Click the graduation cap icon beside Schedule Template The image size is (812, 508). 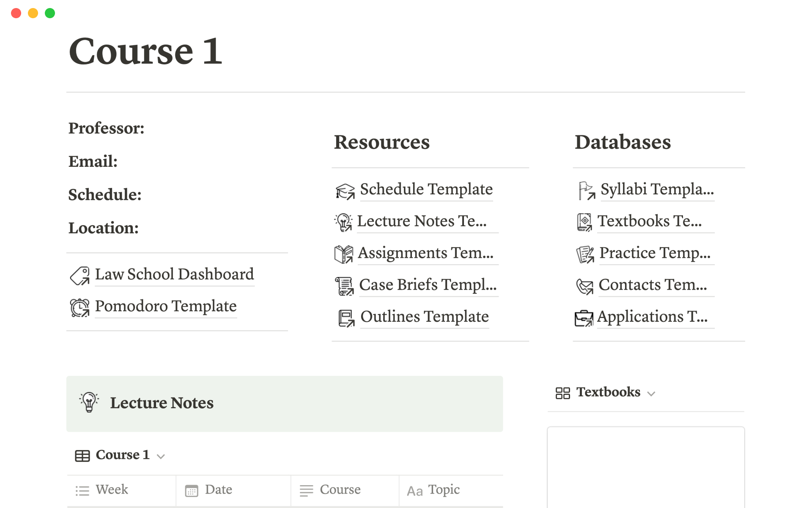345,191
